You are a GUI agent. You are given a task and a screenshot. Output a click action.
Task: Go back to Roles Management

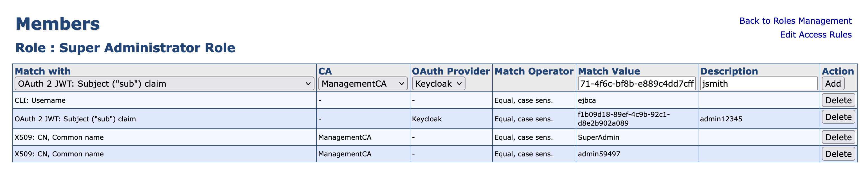pyautogui.click(x=795, y=21)
